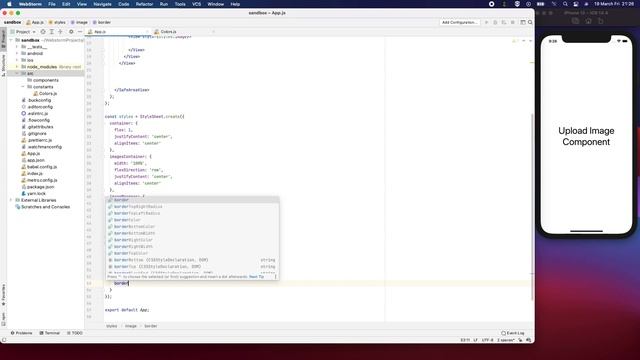This screenshot has height=360, width=640.
Task: Open the TODO tool window
Action: tap(75, 333)
